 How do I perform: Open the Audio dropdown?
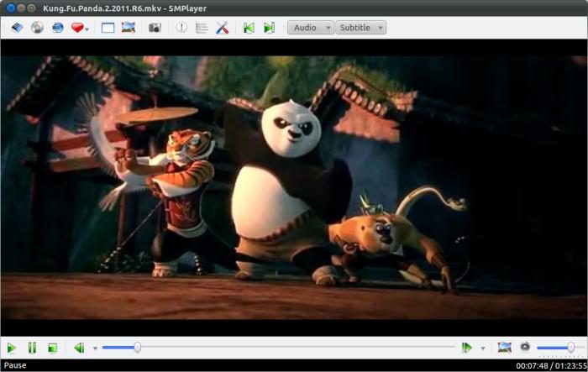[x=311, y=28]
